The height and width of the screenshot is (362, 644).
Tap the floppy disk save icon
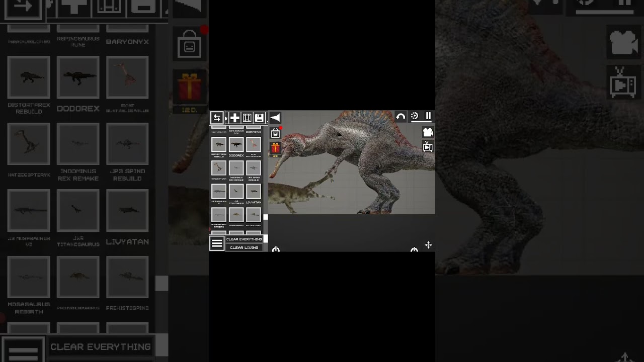tap(259, 118)
